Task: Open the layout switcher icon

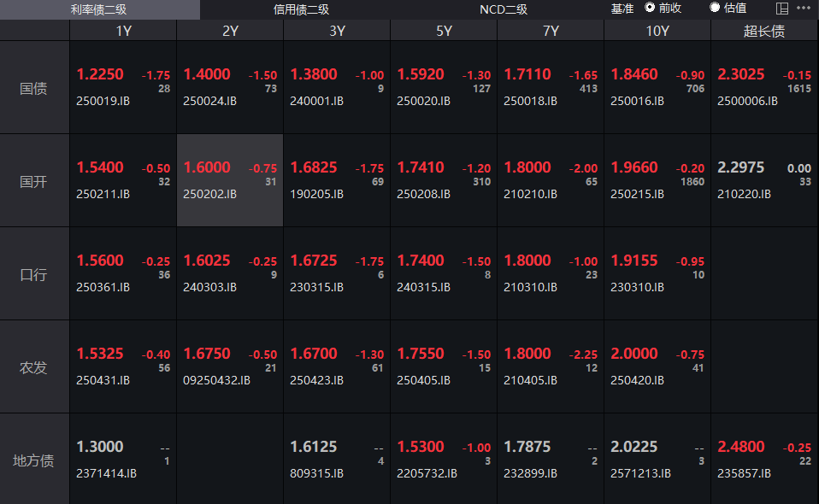Action: click(781, 9)
